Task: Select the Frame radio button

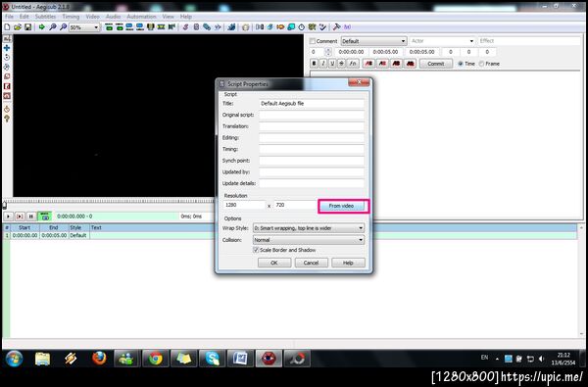Action: [x=481, y=64]
